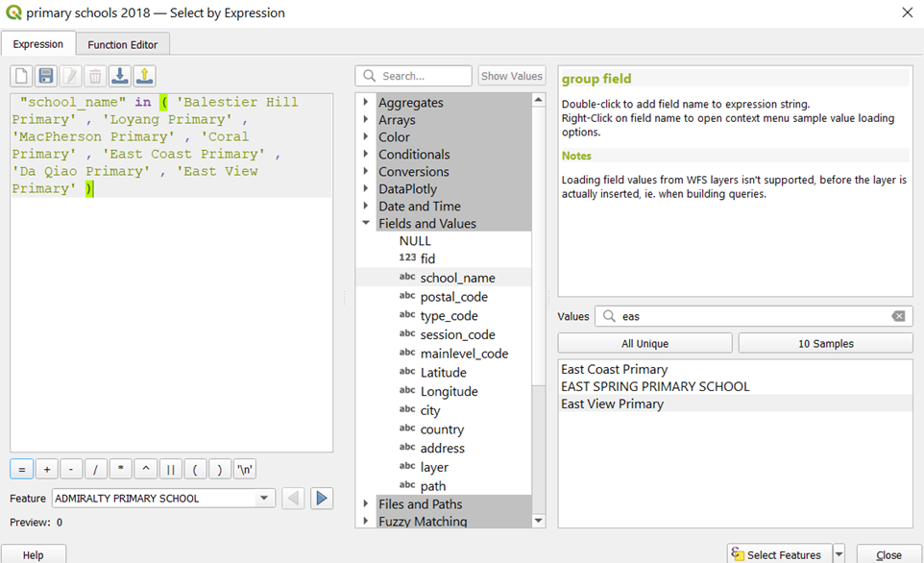Save the expression with the floppy disk icon
Viewport: 924px width, 563px height.
point(46,76)
